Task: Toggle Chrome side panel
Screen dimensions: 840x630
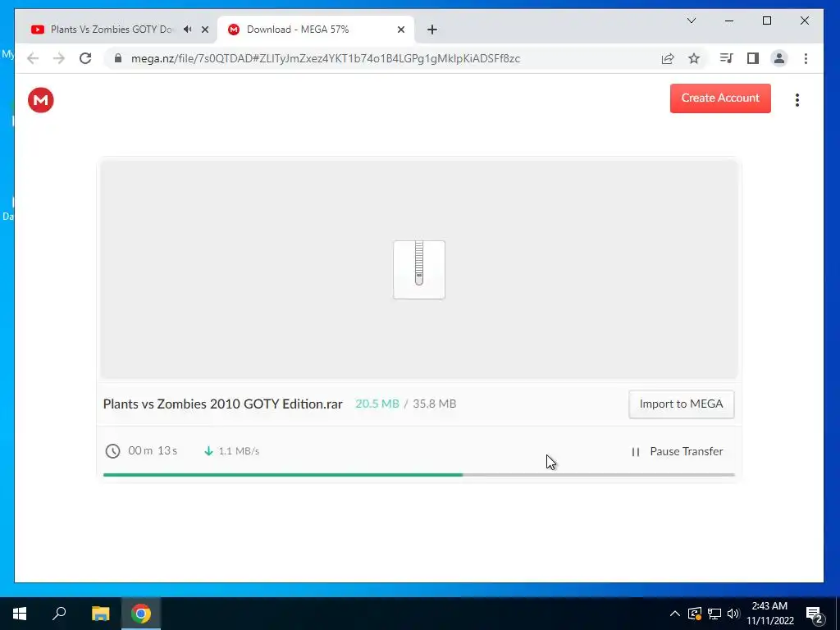Action: coord(753,58)
